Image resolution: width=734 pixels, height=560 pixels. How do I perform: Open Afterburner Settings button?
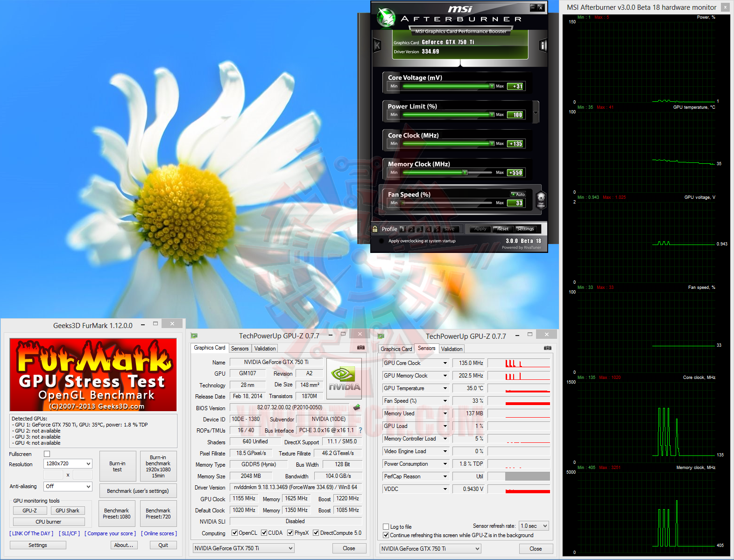tap(525, 229)
